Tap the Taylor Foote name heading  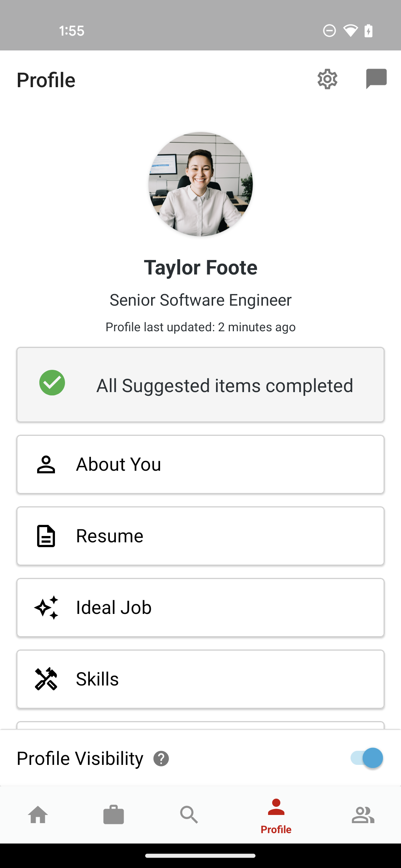200,267
